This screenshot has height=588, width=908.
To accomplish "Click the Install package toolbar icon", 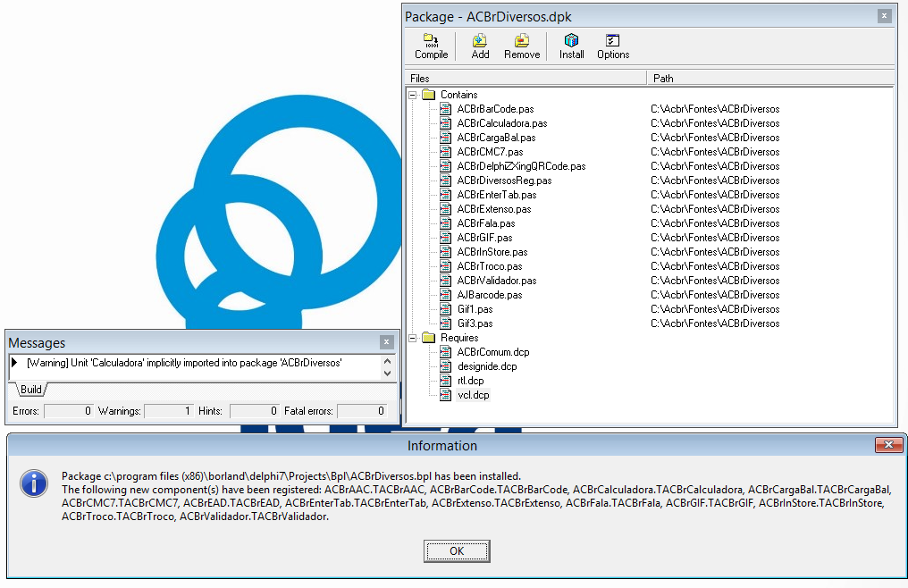I will tap(572, 46).
